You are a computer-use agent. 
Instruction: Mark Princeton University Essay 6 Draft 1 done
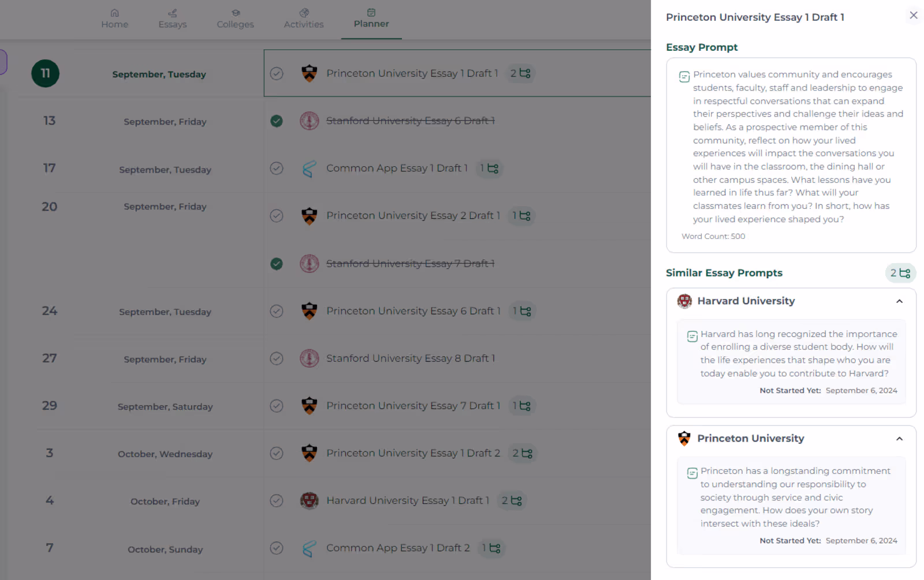277,311
